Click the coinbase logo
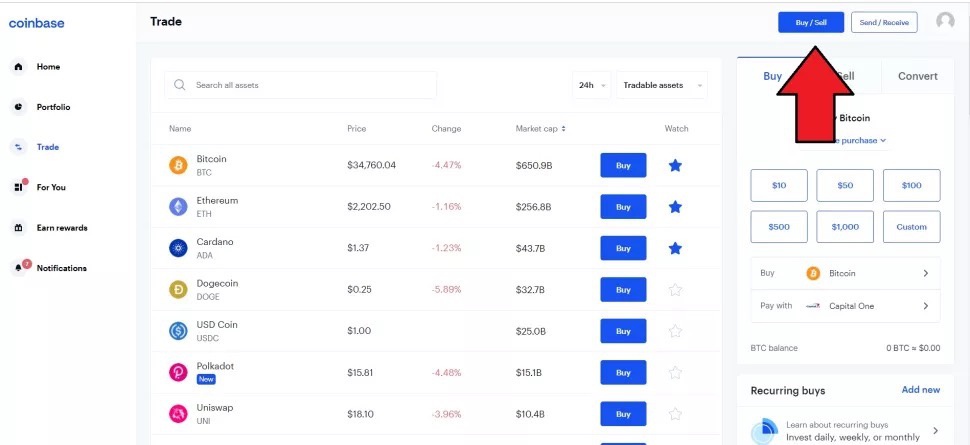Screen dimensions: 970x445 point(36,24)
